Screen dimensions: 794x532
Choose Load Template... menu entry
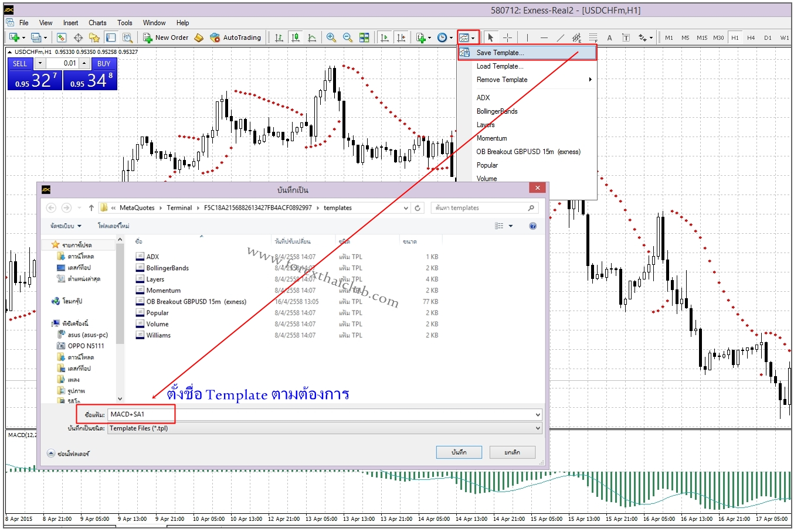[527, 66]
